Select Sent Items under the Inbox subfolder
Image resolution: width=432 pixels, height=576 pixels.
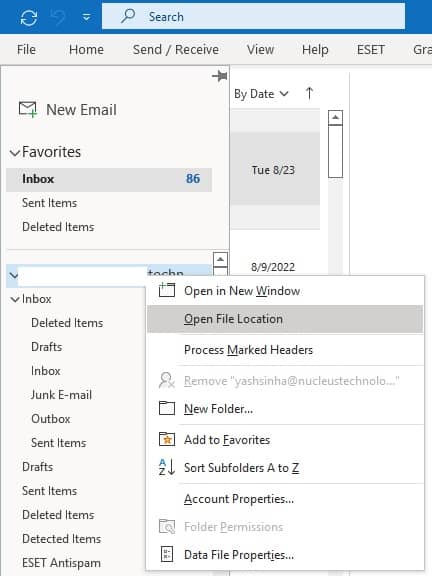tap(58, 443)
